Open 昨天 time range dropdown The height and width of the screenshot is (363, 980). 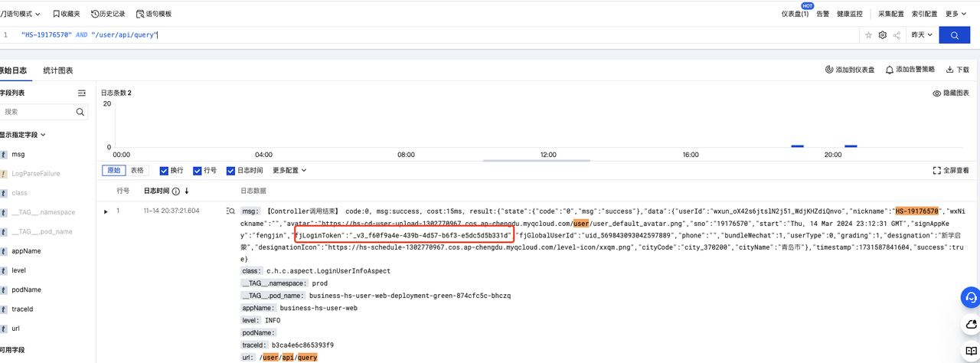(x=922, y=35)
